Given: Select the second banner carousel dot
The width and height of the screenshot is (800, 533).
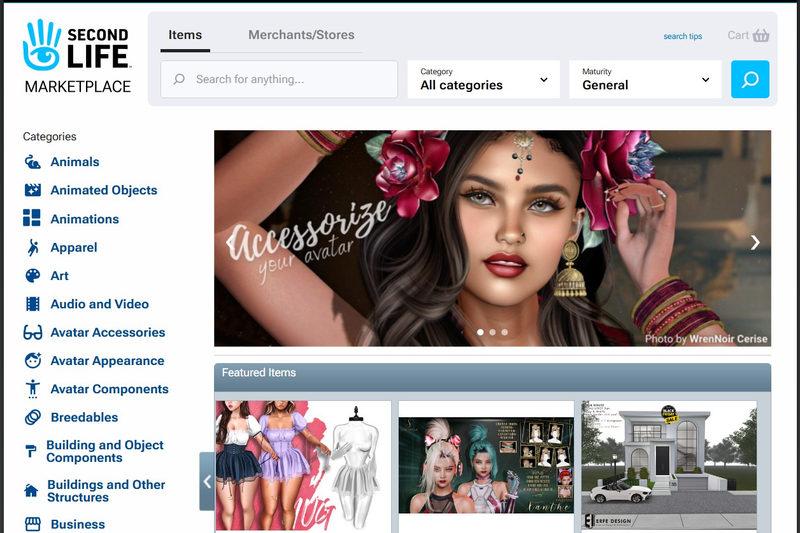Looking at the screenshot, I should click(492, 332).
